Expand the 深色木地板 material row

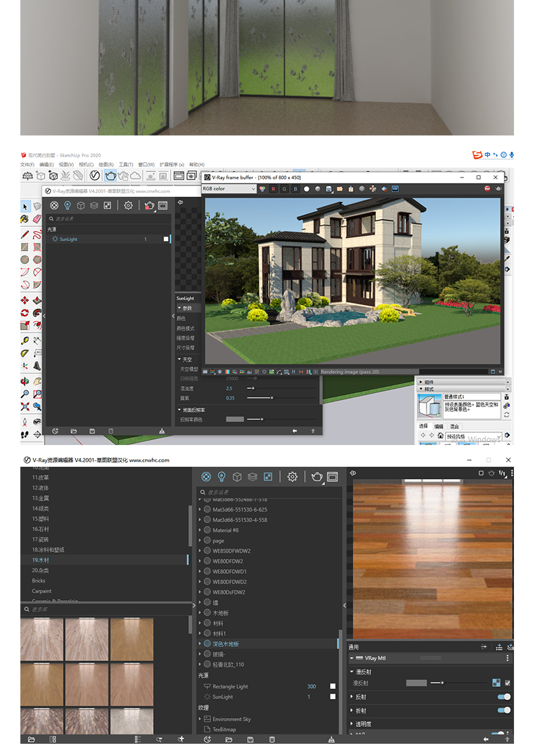200,644
